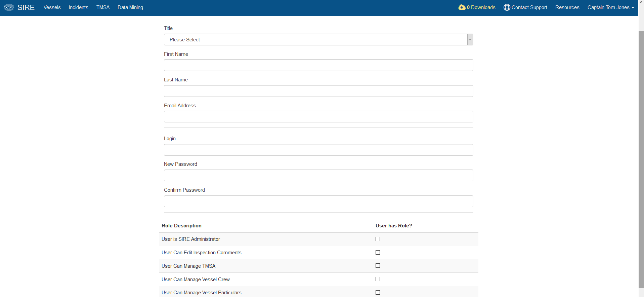
Task: Toggle User Can Manage Vessel Crew checkbox
Action: tap(378, 279)
